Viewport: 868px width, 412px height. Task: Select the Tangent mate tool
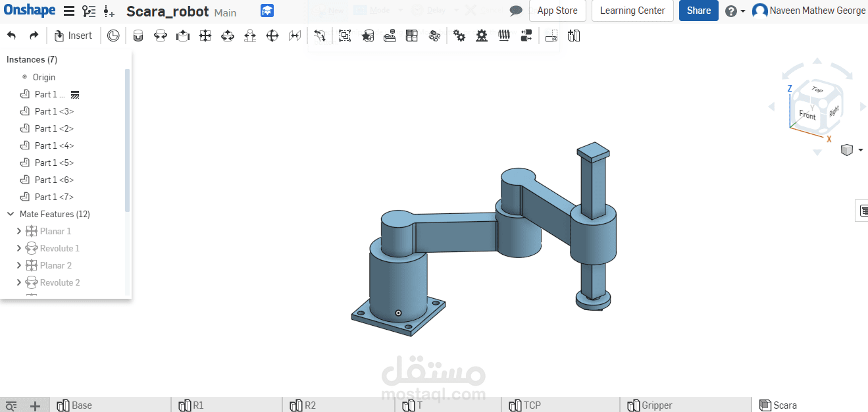point(319,36)
